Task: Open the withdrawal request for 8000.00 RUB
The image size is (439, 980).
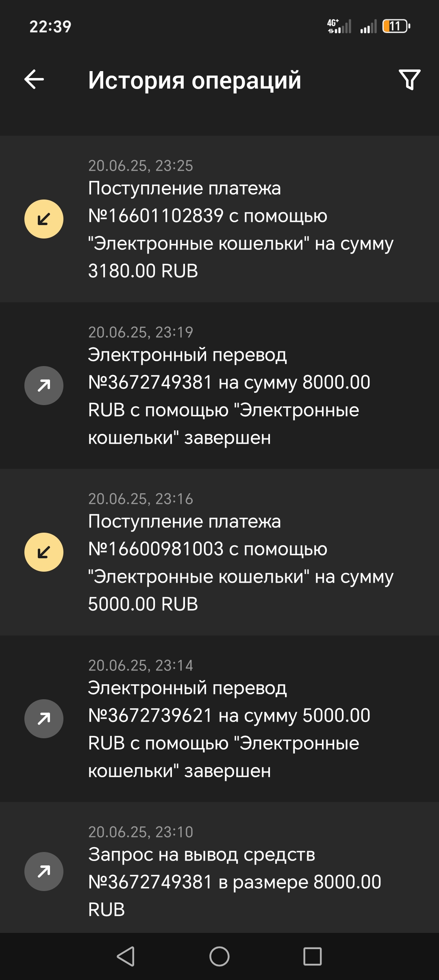Action: click(235, 882)
